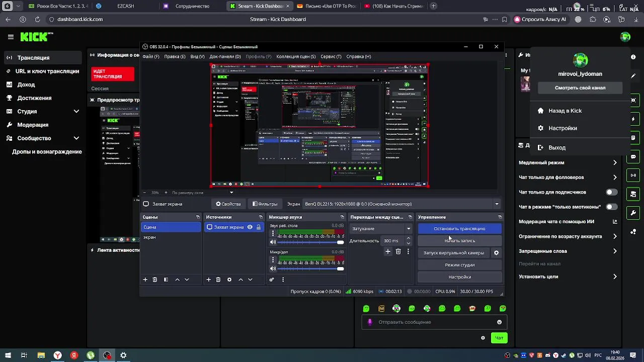
Task: Delete selected source with Sources trash icon
Action: [218, 280]
